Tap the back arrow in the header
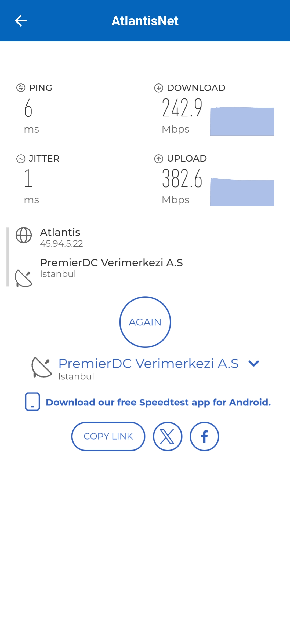 21,21
